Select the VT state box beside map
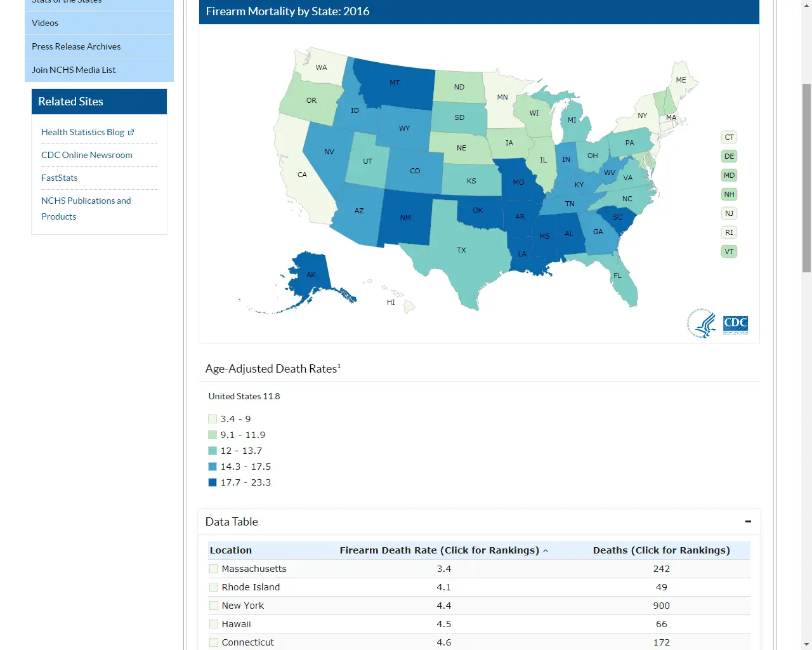812x650 pixels. click(x=729, y=251)
